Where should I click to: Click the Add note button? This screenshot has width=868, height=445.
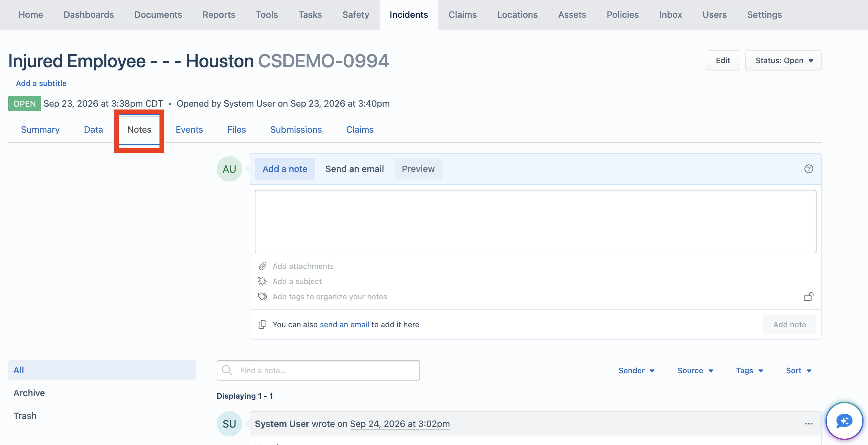tap(790, 324)
